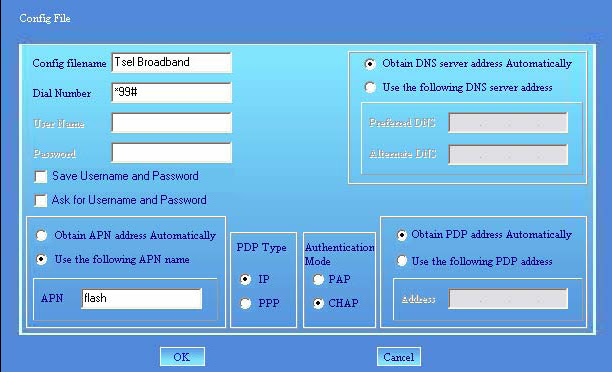Select Use the following PDP address
This screenshot has height=372, width=612.
(x=402, y=261)
